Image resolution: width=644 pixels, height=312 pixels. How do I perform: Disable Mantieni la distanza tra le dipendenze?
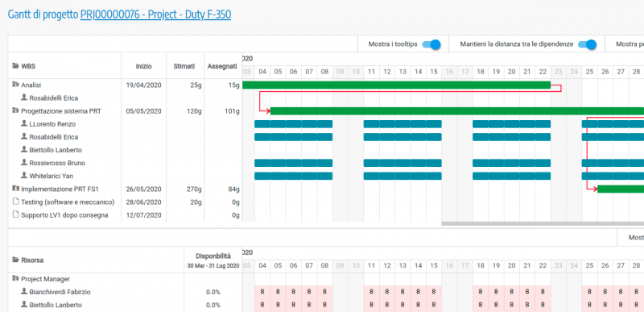tap(587, 44)
